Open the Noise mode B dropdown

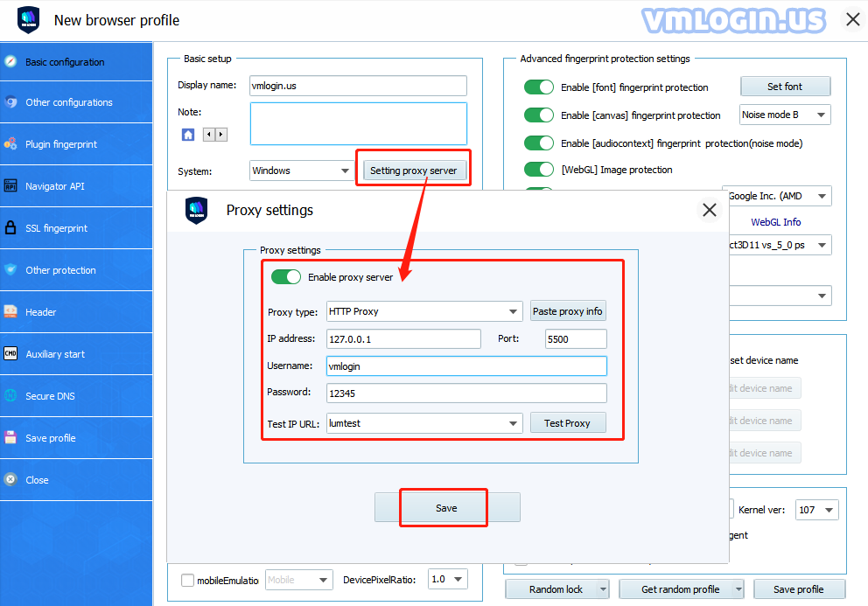click(x=785, y=115)
